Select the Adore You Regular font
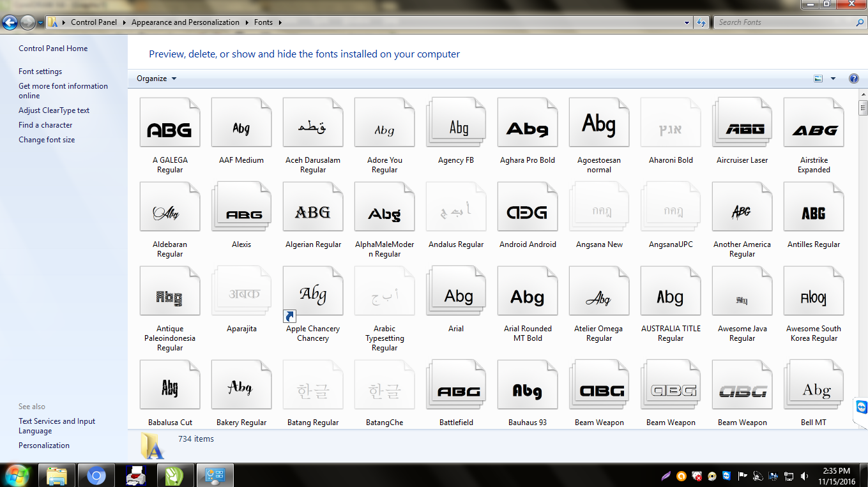 (x=385, y=123)
